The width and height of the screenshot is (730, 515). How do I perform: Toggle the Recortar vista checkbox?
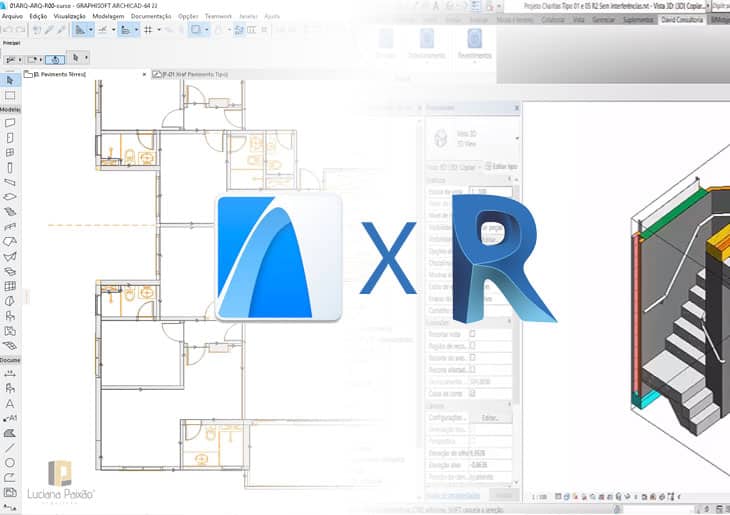click(x=472, y=332)
